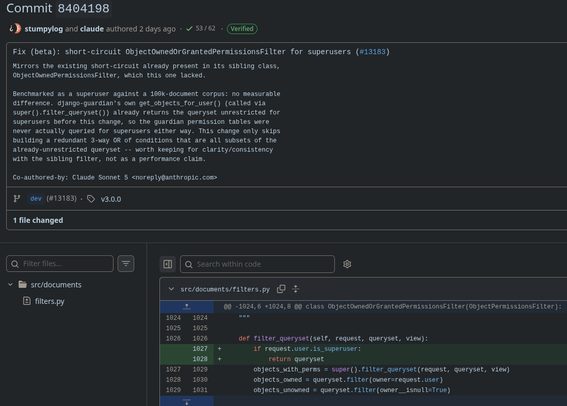Click the green check status icon
Image resolution: width=567 pixels, height=406 pixels.
189,29
